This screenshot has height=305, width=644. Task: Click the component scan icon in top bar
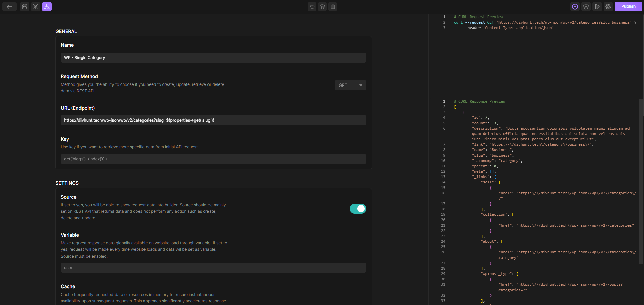tap(36, 7)
